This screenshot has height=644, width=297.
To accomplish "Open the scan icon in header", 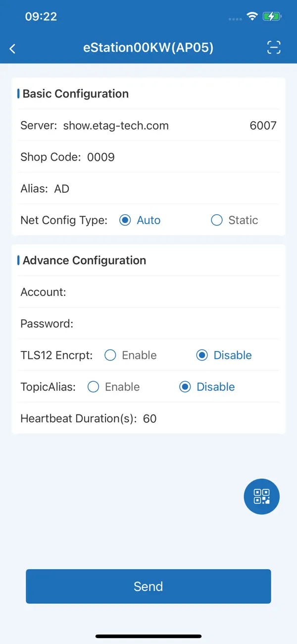I will [274, 48].
